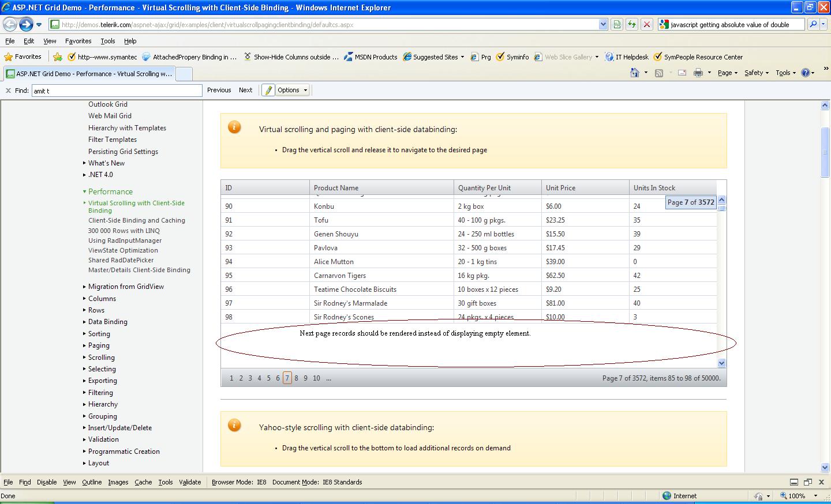Open the Favorites menu in the menu bar

click(x=78, y=41)
